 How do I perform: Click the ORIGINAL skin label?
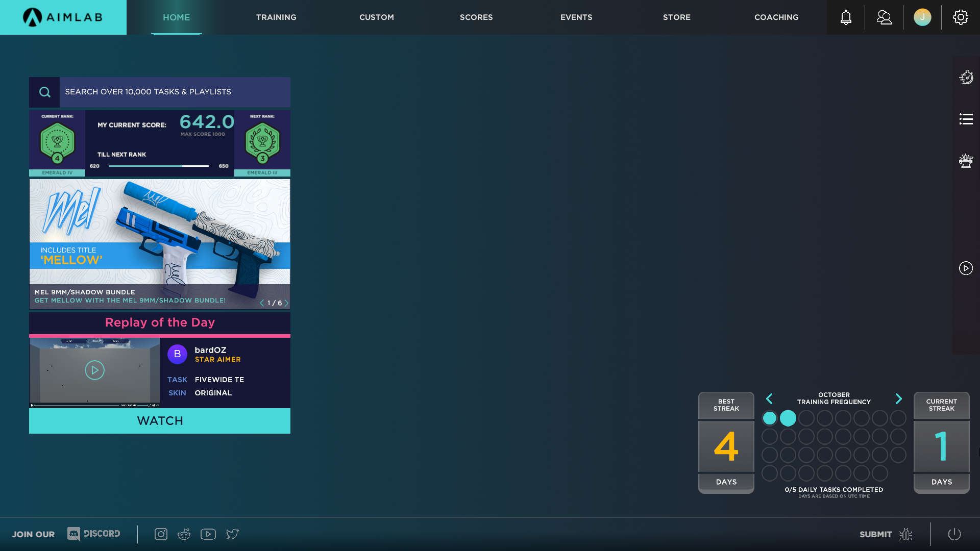pos(213,393)
